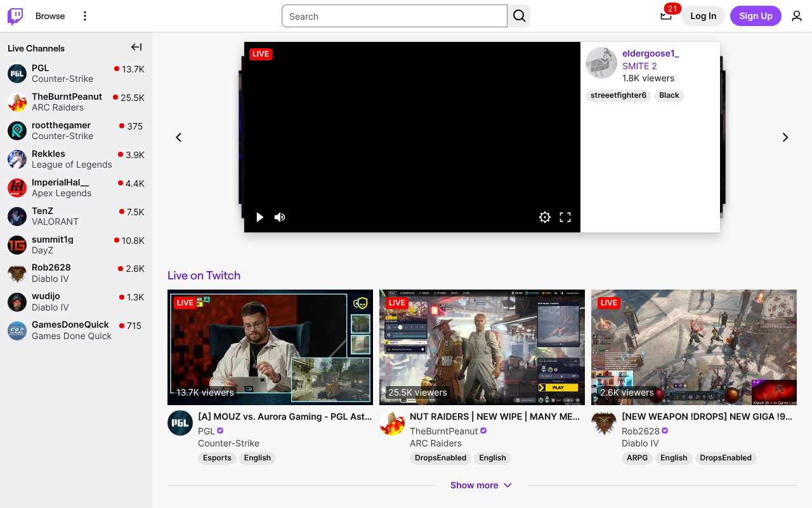The height and width of the screenshot is (508, 812).
Task: Collapse the Live Channels sidebar
Action: coord(136,47)
